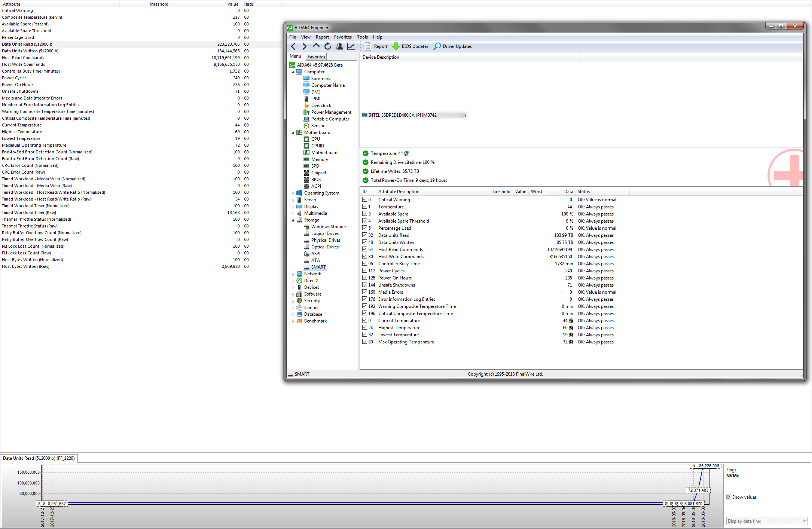
Task: Uncheck the Unsafe Shutdowns checkbox
Action: [364, 285]
